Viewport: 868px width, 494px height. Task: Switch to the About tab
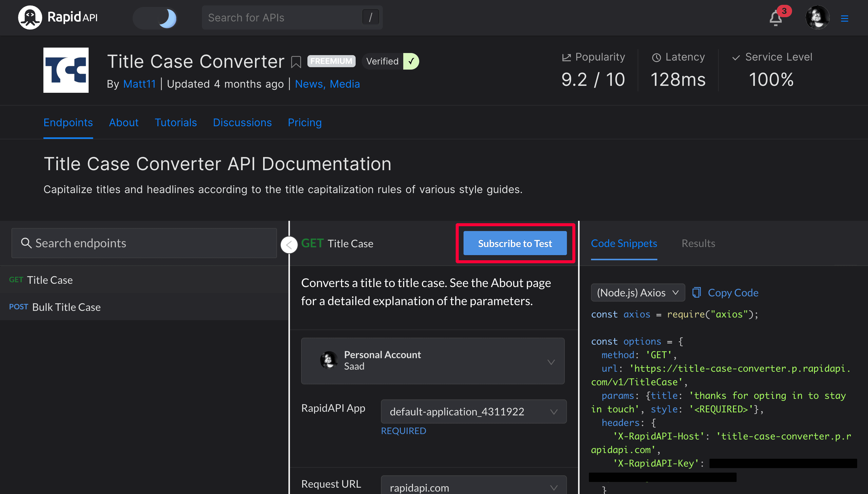point(123,122)
